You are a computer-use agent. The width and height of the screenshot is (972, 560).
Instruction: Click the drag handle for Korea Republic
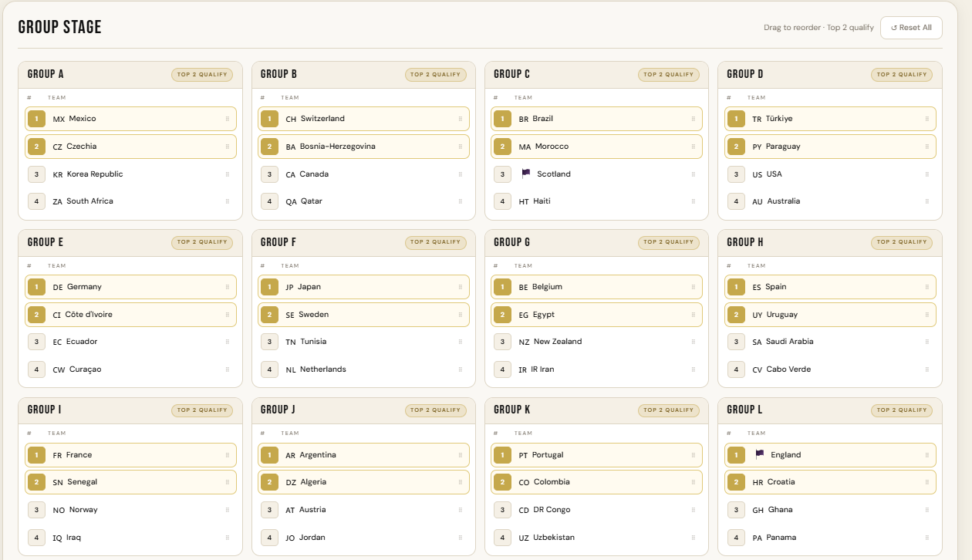click(x=228, y=174)
